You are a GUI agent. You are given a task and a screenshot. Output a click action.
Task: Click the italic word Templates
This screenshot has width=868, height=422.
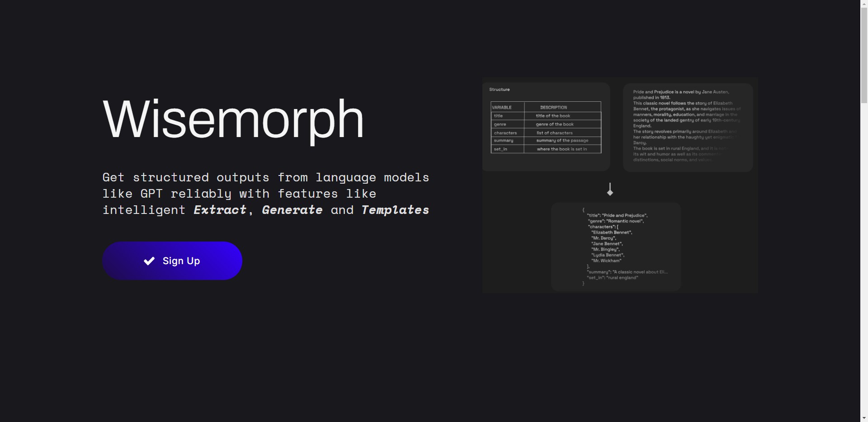tap(395, 210)
